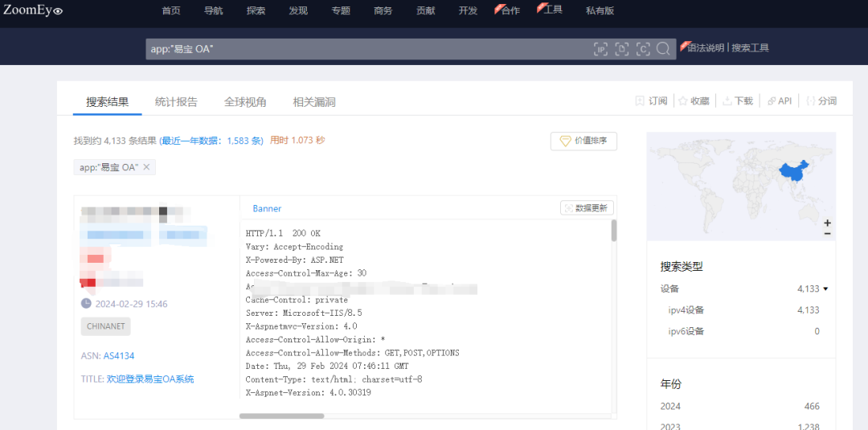Image resolution: width=868 pixels, height=430 pixels.
Task: Select the Banner tab in result card
Action: pyautogui.click(x=267, y=209)
